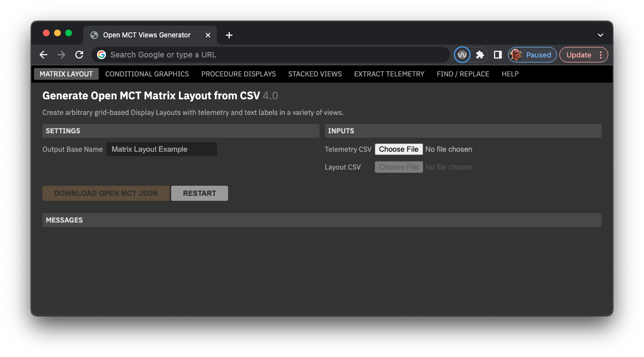The image size is (644, 357).
Task: Select the Matrix Layout tab
Action: pyautogui.click(x=66, y=74)
